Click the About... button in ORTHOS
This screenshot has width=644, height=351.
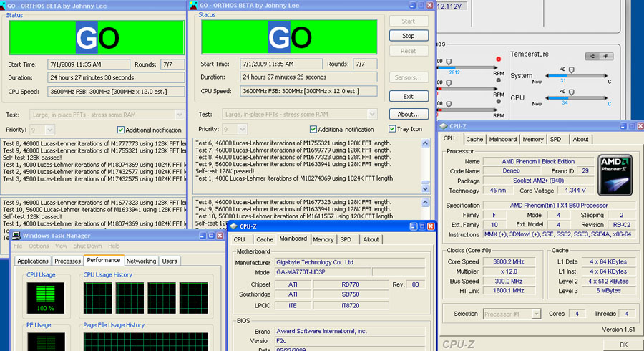point(409,114)
